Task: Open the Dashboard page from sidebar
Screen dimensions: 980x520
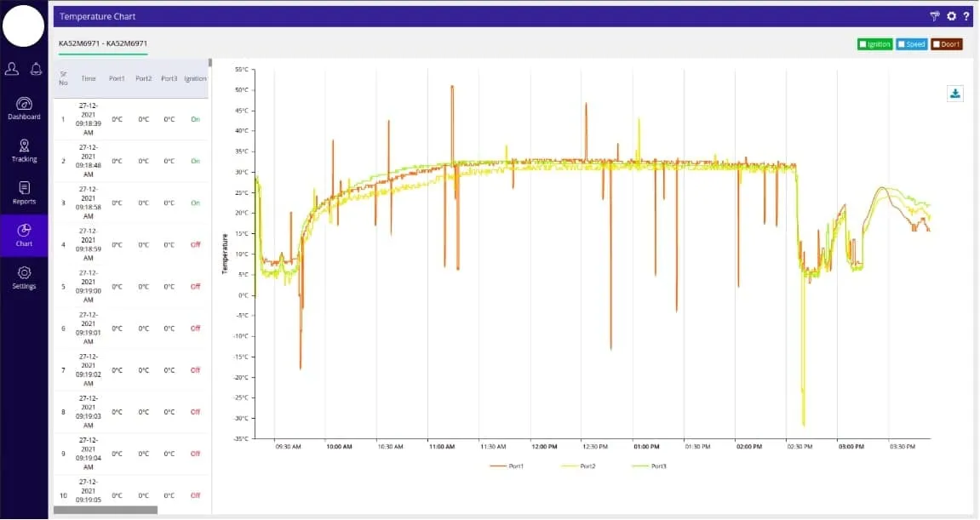Action: click(24, 108)
